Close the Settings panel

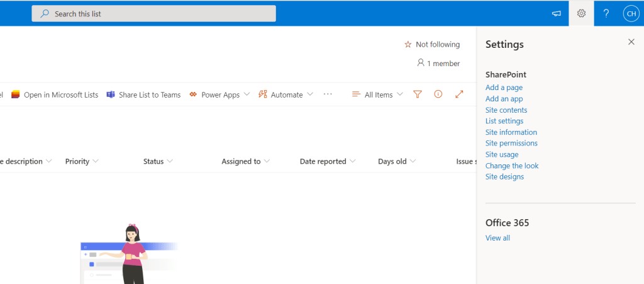click(x=631, y=42)
